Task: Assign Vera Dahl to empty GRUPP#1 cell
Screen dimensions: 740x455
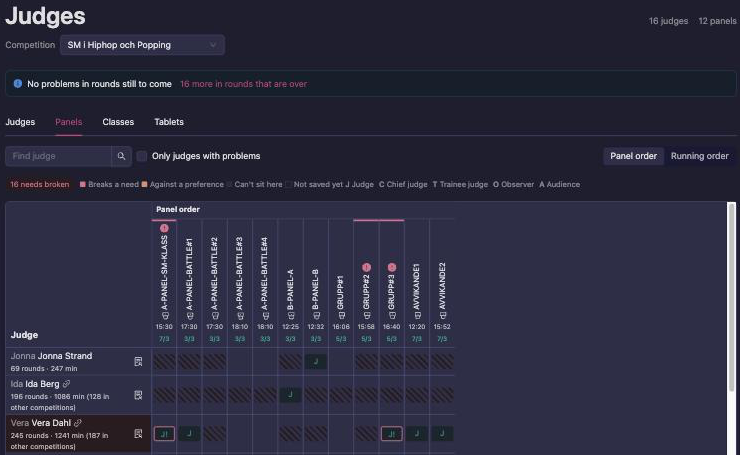Action: coord(341,434)
